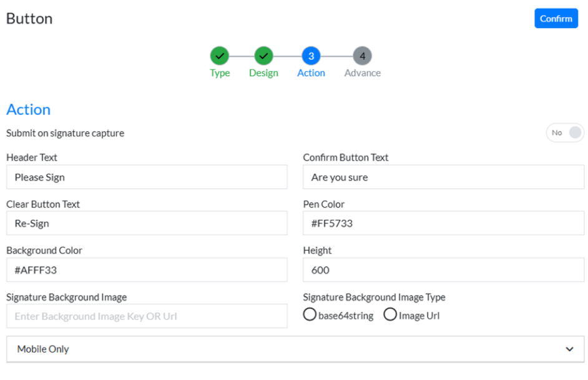Click the gray step 4 Advance circle
The width and height of the screenshot is (588, 380).
pyautogui.click(x=362, y=56)
